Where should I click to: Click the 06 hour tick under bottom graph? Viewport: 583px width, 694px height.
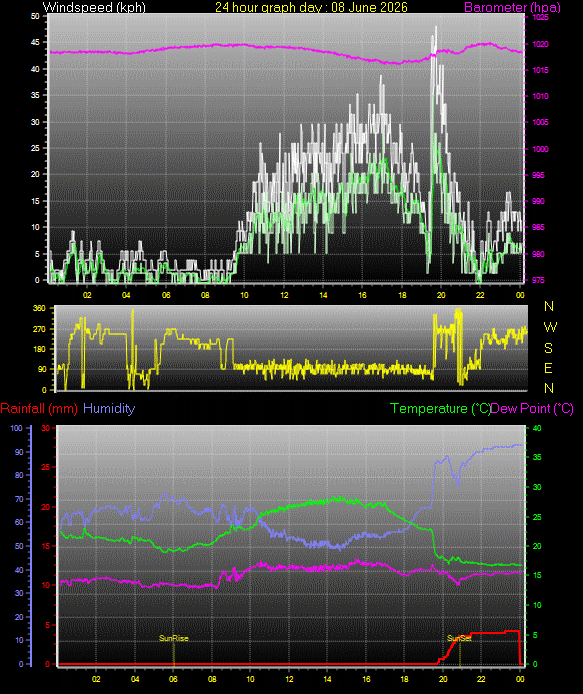pos(173,679)
